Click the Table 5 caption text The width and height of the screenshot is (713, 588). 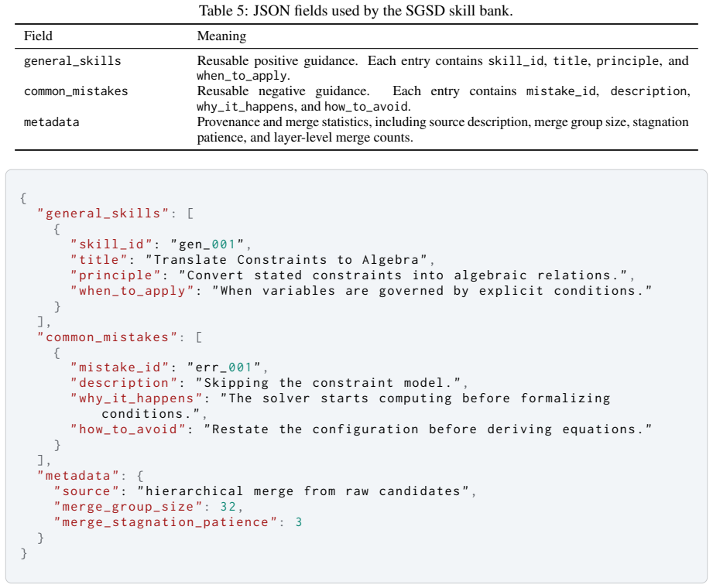click(355, 10)
